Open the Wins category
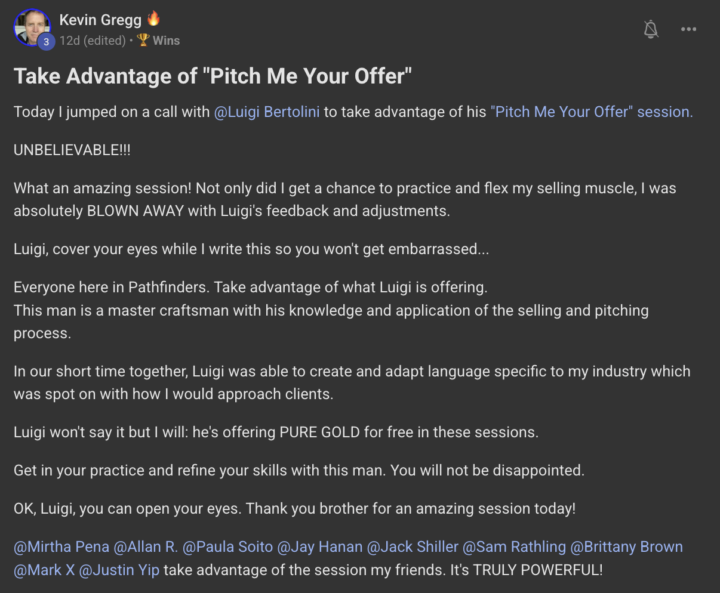720x593 pixels. coord(166,41)
